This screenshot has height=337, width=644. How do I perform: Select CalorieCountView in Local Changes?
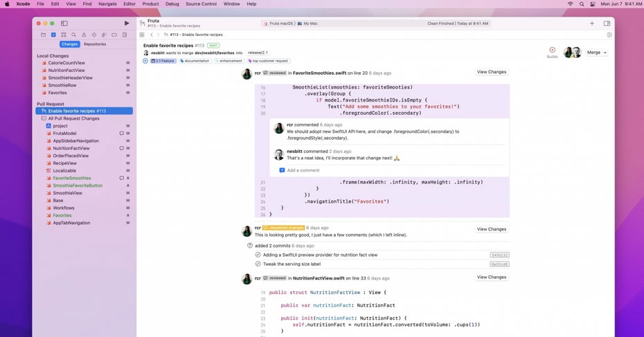[x=66, y=63]
